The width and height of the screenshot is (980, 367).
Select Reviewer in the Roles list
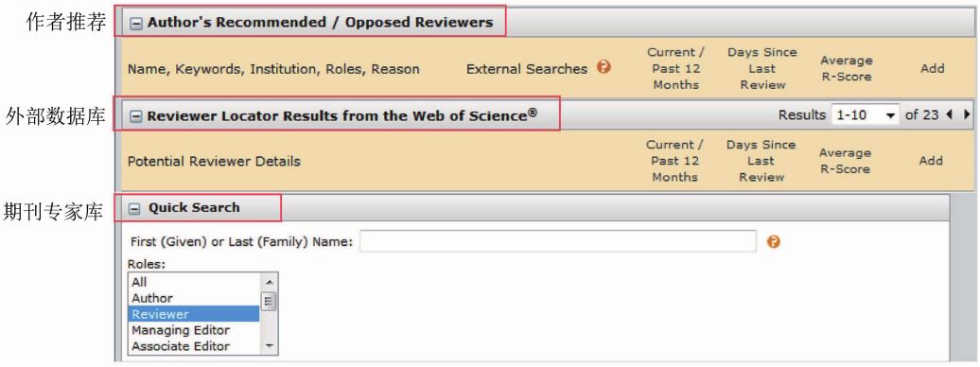tap(194, 314)
